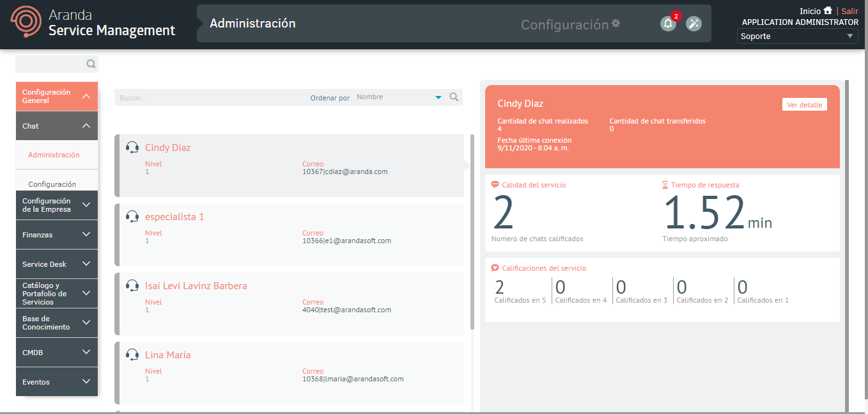Open the Soporte project dropdown
868x414 pixels.
[796, 36]
